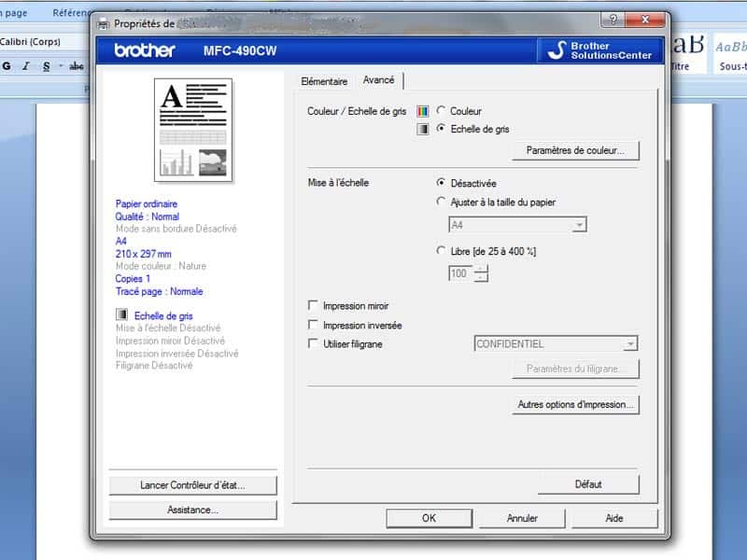
Task: Switch to the Elémentaire tab
Action: [324, 81]
